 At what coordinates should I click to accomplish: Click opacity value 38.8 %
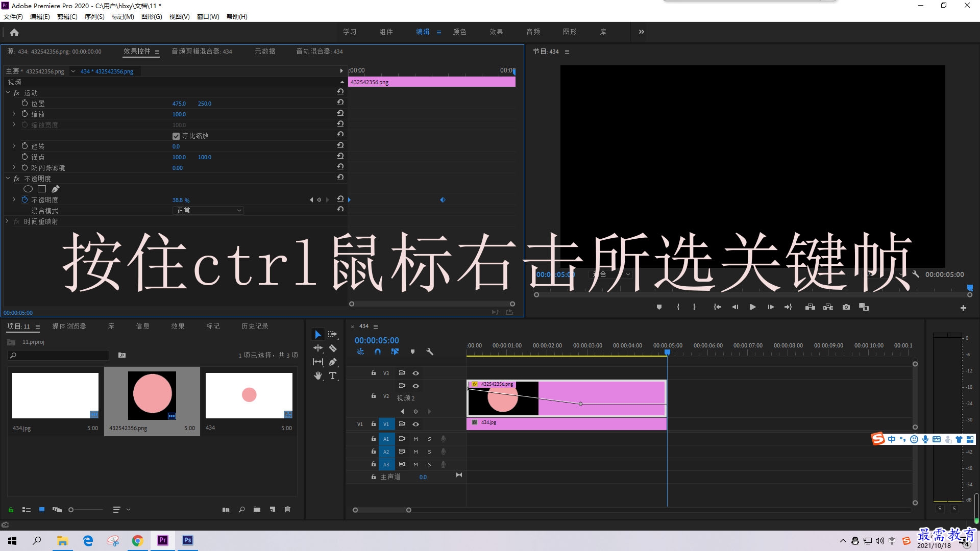pos(181,200)
